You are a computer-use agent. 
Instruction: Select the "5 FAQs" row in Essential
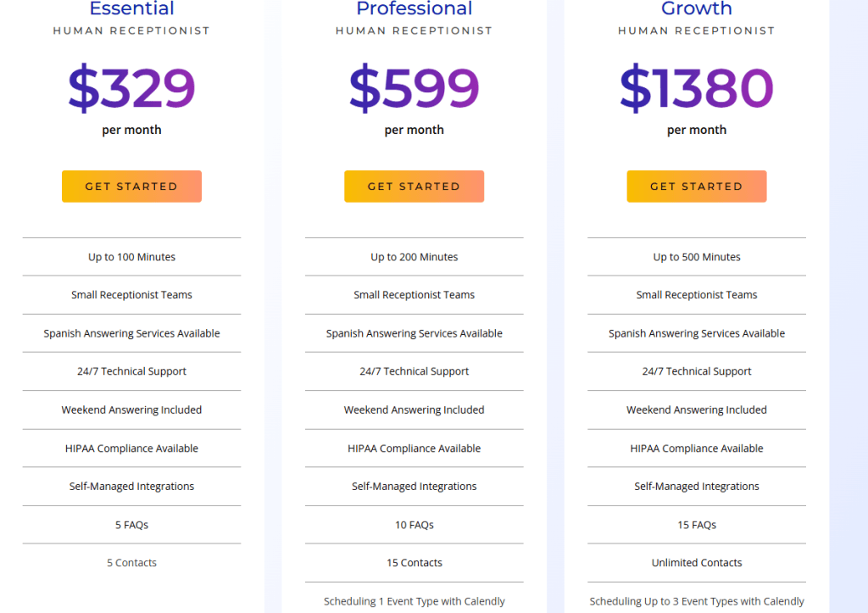coord(131,525)
